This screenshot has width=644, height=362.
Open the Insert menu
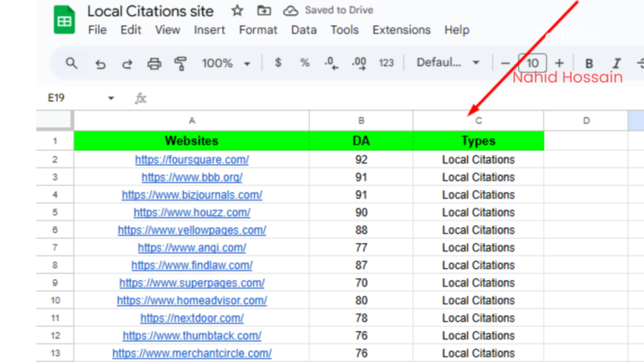click(210, 30)
